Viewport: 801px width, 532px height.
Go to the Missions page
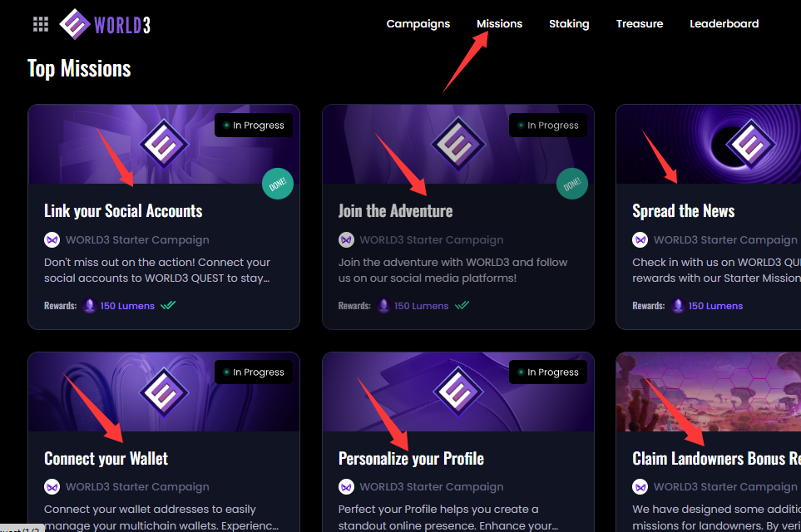(x=499, y=23)
